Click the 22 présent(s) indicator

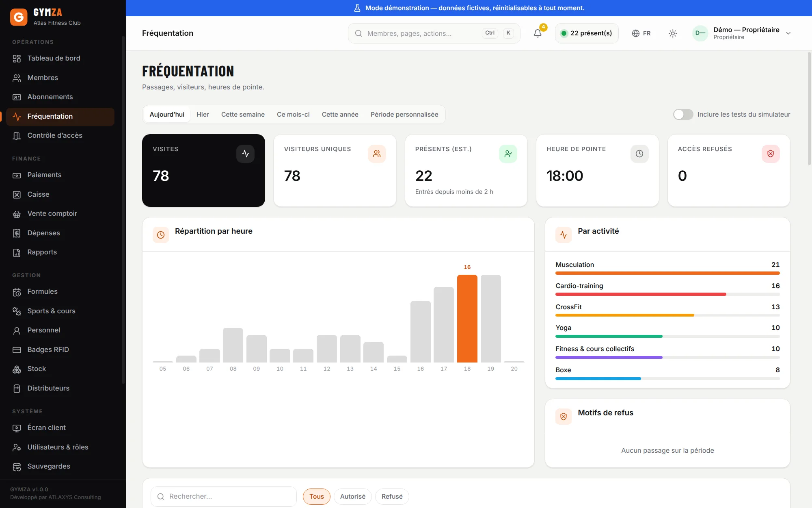coord(587,33)
